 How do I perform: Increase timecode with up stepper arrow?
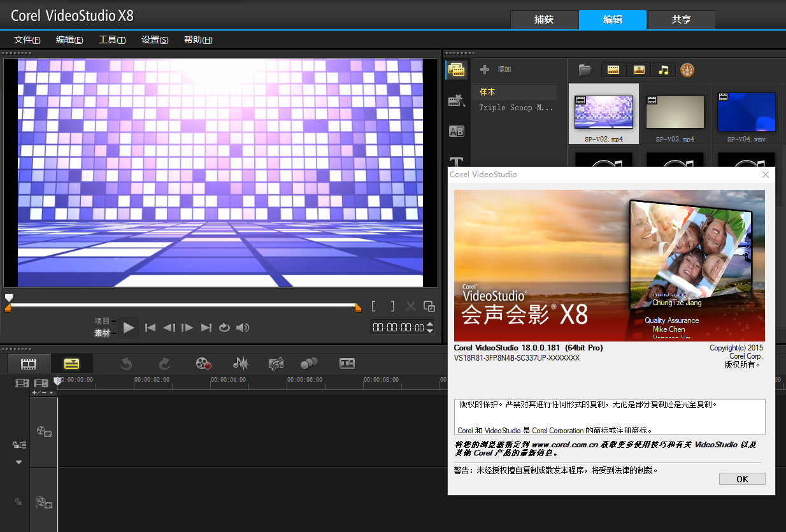(430, 324)
